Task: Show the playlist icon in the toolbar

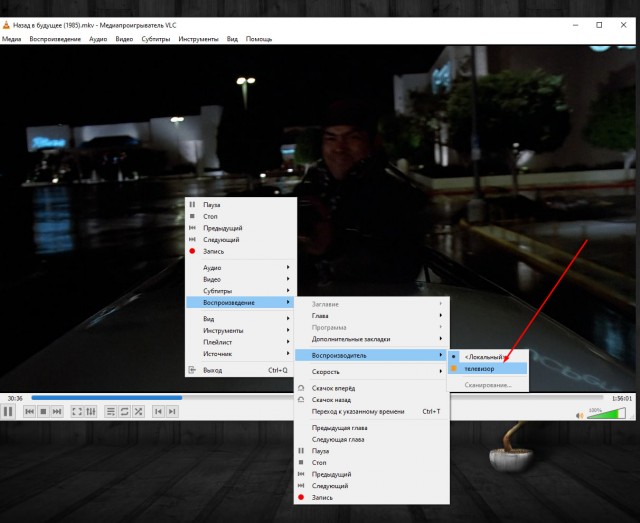Action: (111, 412)
